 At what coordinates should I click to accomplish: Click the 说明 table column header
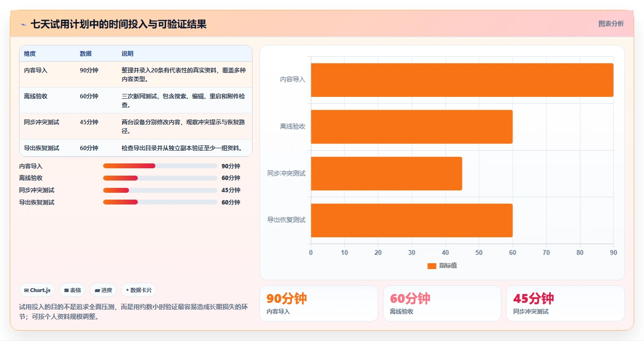(128, 54)
